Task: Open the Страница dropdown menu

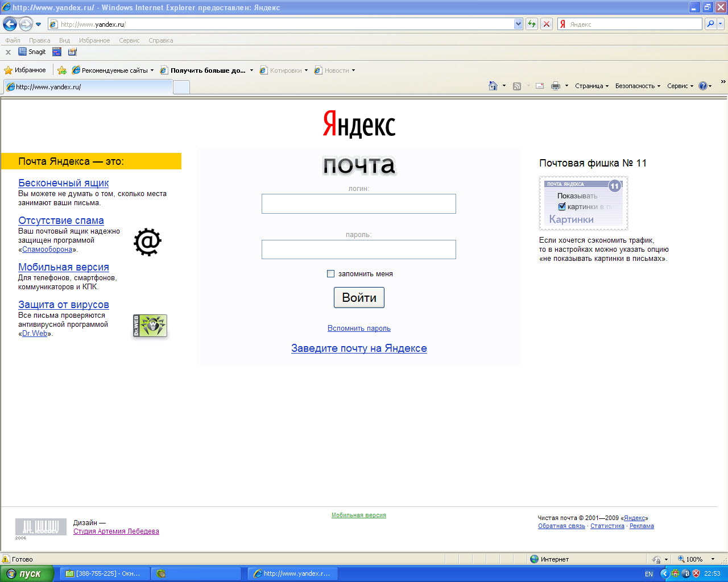Action: click(591, 86)
